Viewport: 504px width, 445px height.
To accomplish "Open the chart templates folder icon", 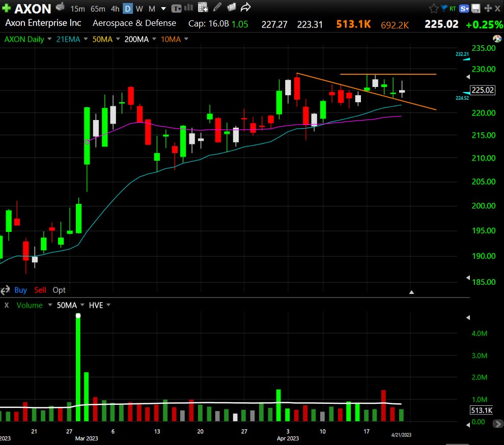I will point(232,7).
